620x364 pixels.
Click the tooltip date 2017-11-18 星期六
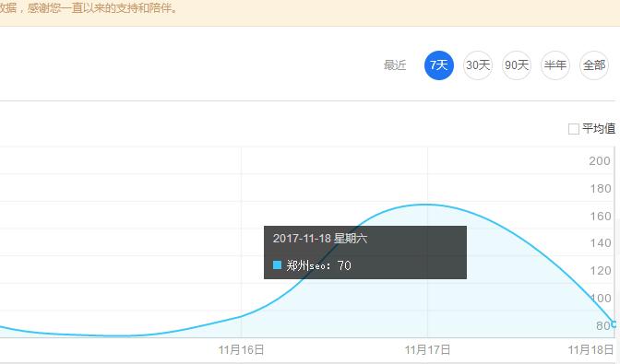pos(320,239)
